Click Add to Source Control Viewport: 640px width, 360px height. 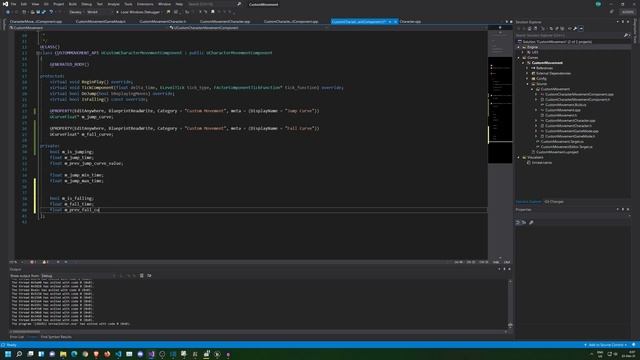pos(606,345)
